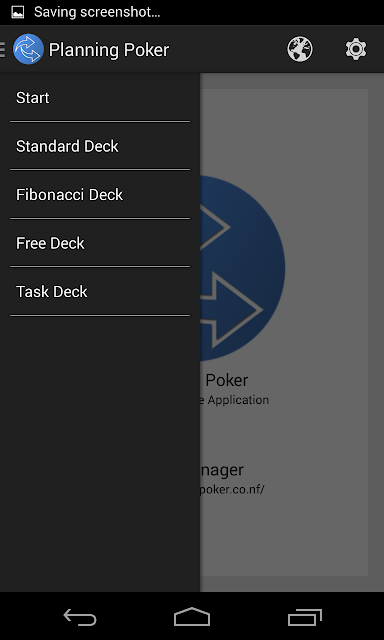The image size is (384, 640).
Task: Tap the Android home navigation button
Action: coord(192,617)
